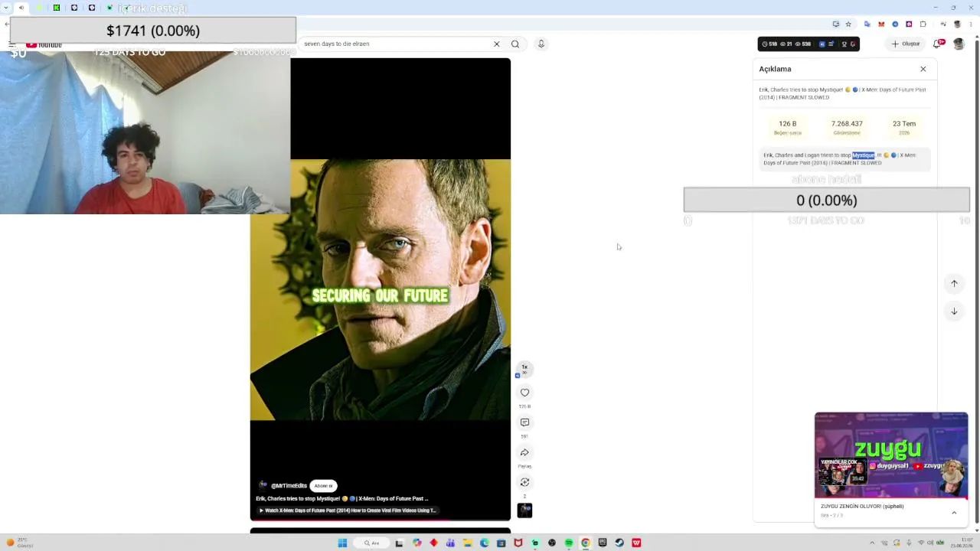Click the install-app icon in address bar
The height and width of the screenshot is (551, 980).
[835, 24]
